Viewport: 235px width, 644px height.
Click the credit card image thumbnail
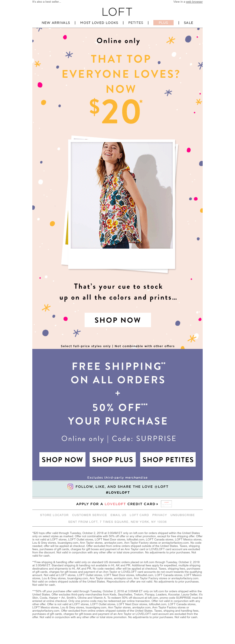166,504
